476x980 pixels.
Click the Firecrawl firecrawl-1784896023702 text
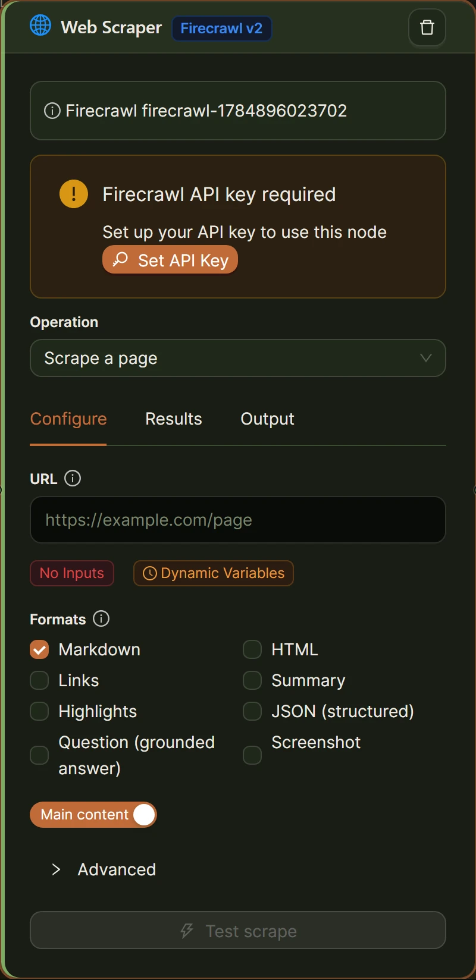tap(206, 111)
